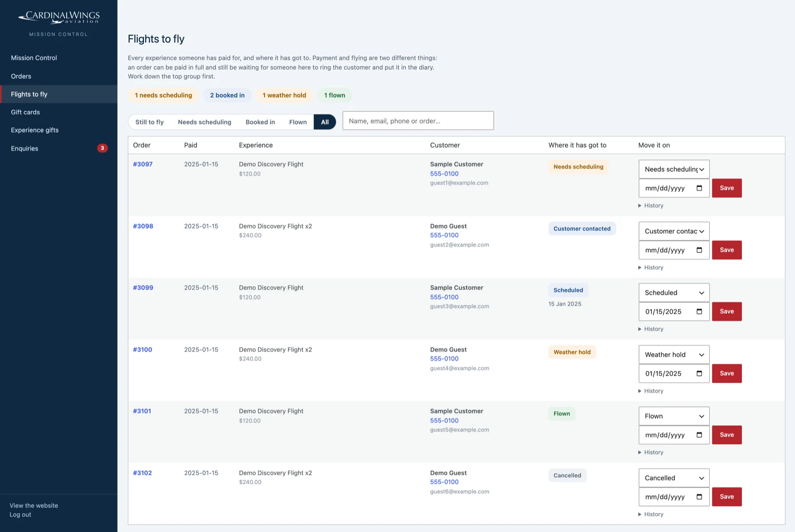Viewport: 795px width, 532px height.
Task: Open calendar picker icon for order #3098
Action: (699, 250)
